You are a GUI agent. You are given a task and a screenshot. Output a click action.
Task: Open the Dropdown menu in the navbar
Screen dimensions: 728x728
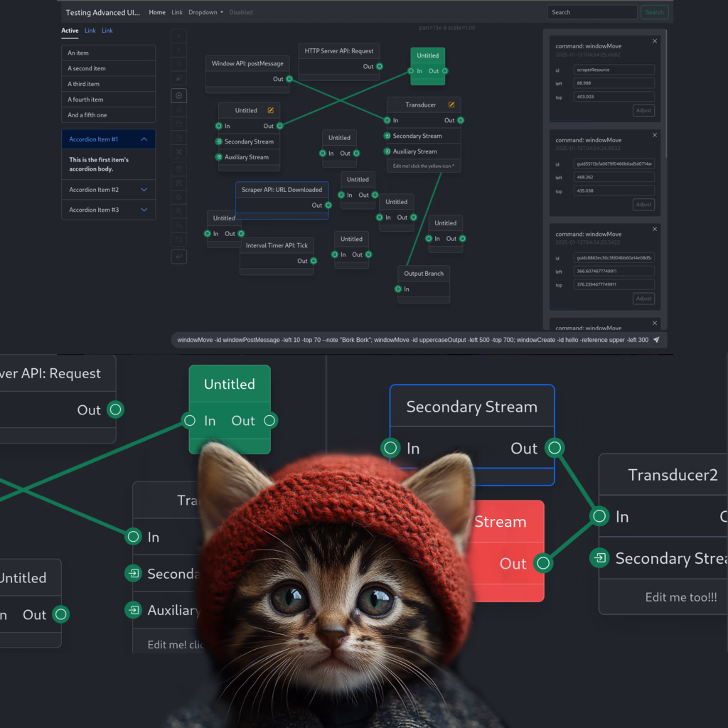205,12
